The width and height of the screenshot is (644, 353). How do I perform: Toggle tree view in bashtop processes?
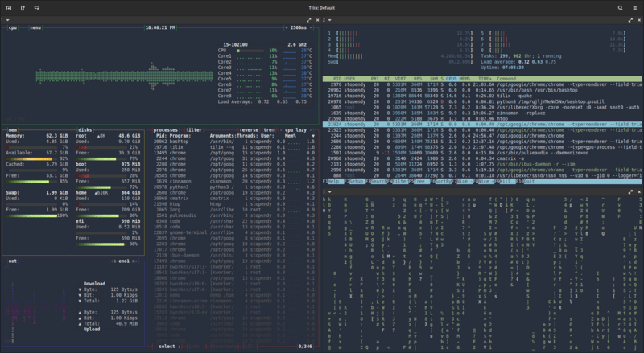pyautogui.click(x=267, y=129)
